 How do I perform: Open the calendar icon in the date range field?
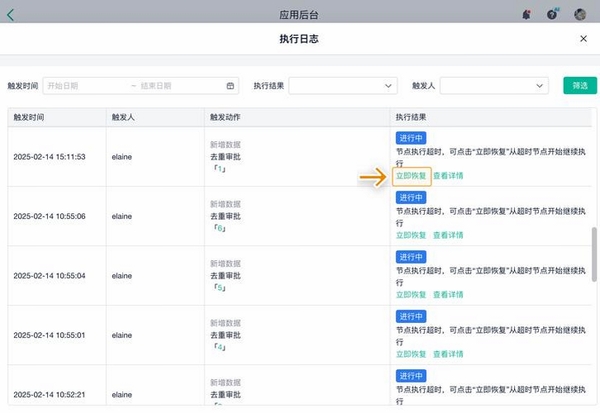coord(230,86)
